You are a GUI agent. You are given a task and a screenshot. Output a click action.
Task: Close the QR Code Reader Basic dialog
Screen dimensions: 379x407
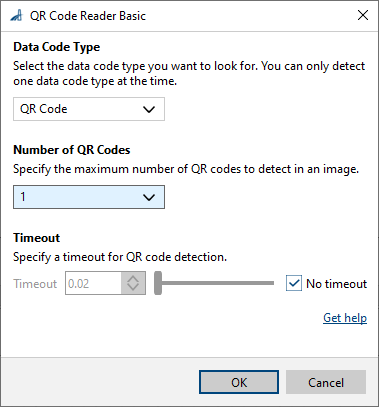(363, 15)
